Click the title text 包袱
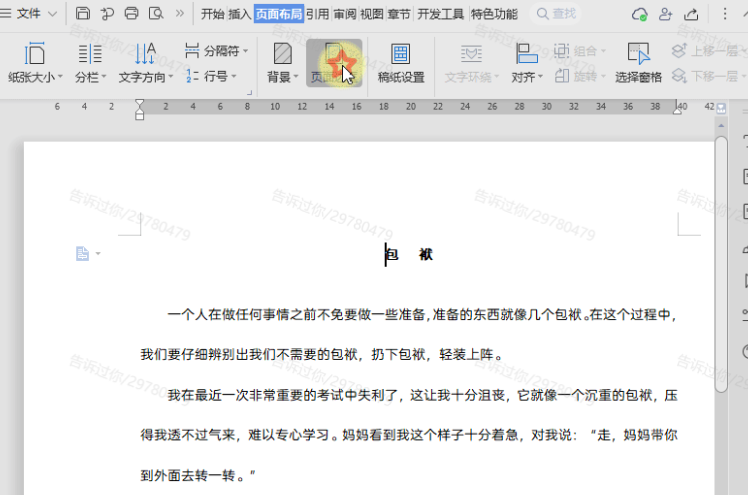Screen dimensions: 748x495 point(409,255)
